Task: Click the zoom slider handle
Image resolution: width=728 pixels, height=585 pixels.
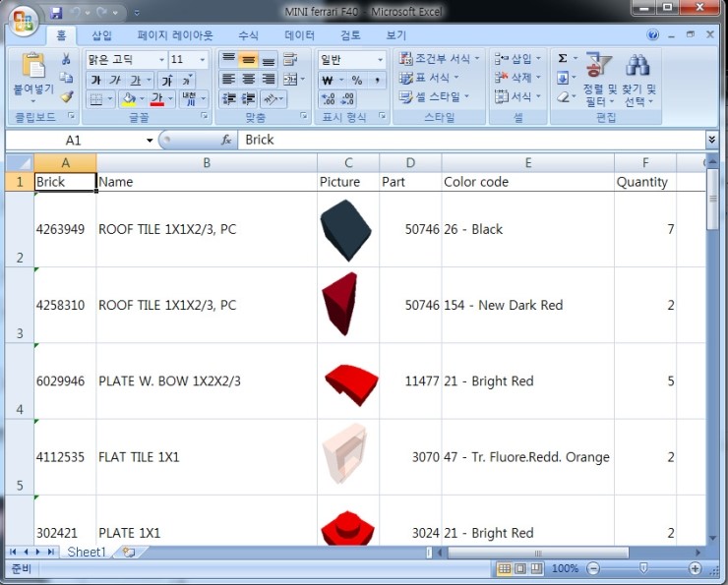Action: coord(643,568)
